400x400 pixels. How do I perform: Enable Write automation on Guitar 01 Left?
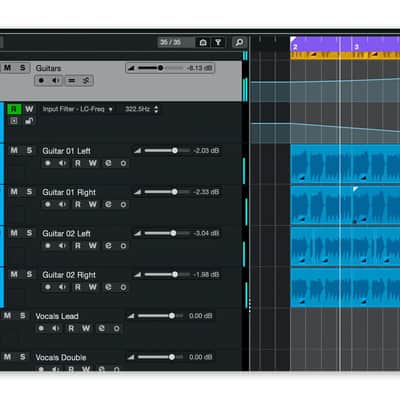click(93, 163)
